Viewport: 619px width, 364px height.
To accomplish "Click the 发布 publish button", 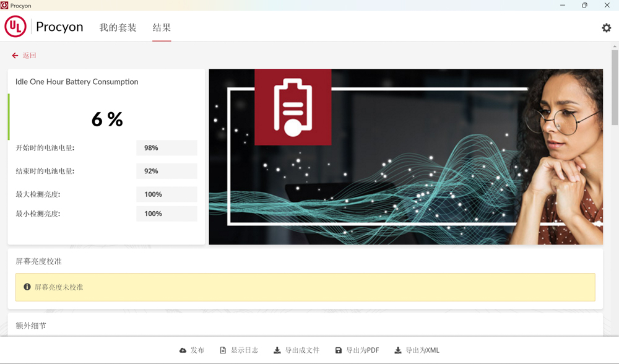I will tap(192, 350).
